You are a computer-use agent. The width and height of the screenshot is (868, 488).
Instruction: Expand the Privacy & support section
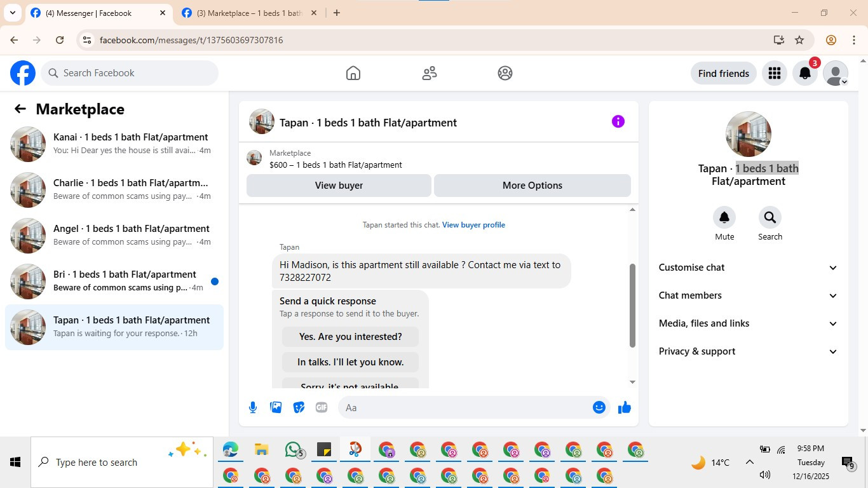(749, 351)
